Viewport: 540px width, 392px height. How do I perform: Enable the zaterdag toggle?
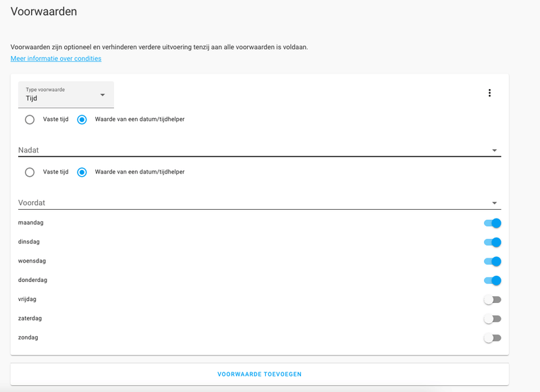pyautogui.click(x=492, y=318)
